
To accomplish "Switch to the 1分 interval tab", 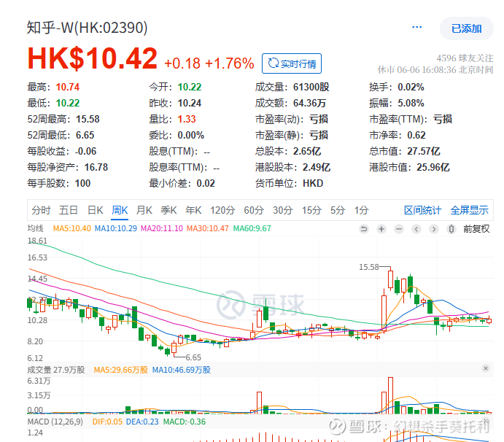I will pos(361,210).
